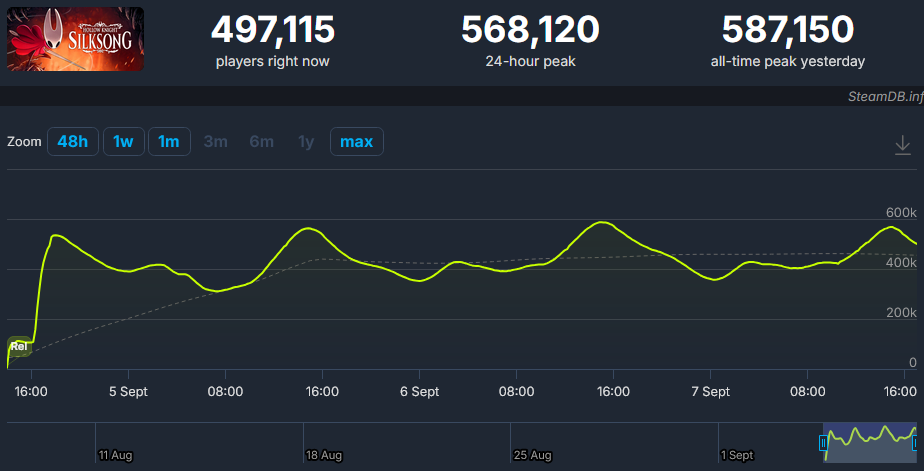Set chart zoom to 1w
924x471 pixels.
pos(123,142)
